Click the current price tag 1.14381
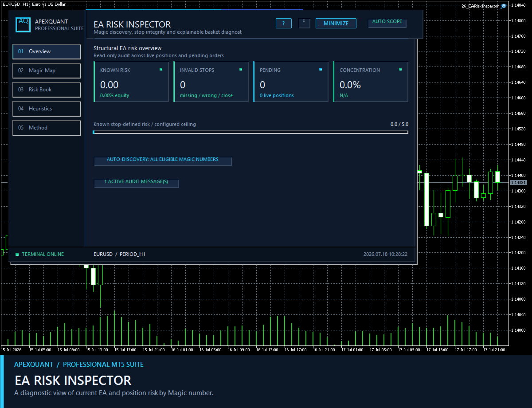This screenshot has width=532, height=408. tap(518, 182)
